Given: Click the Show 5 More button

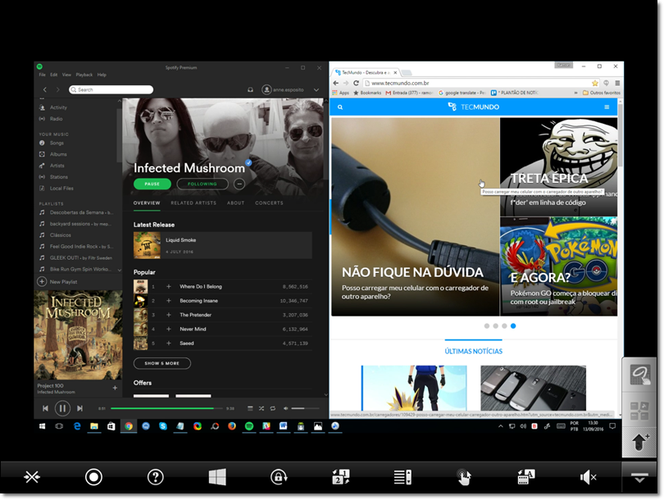Looking at the screenshot, I should [x=162, y=363].
